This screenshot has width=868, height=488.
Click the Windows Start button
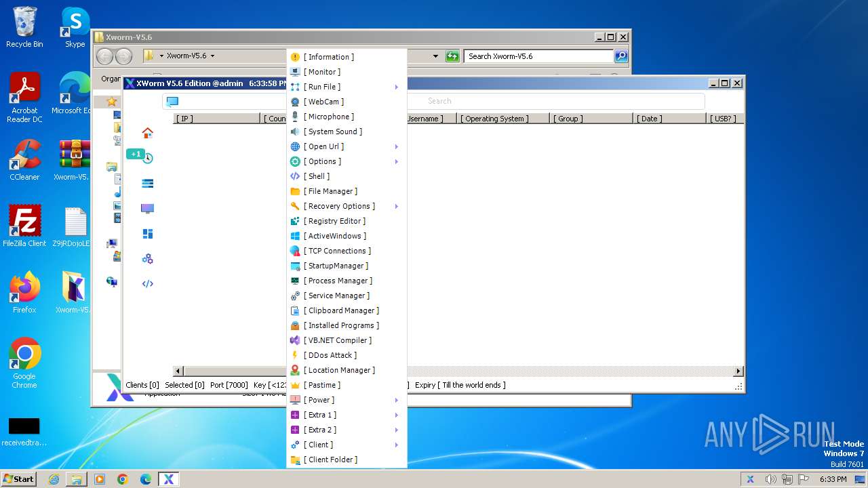coord(19,479)
